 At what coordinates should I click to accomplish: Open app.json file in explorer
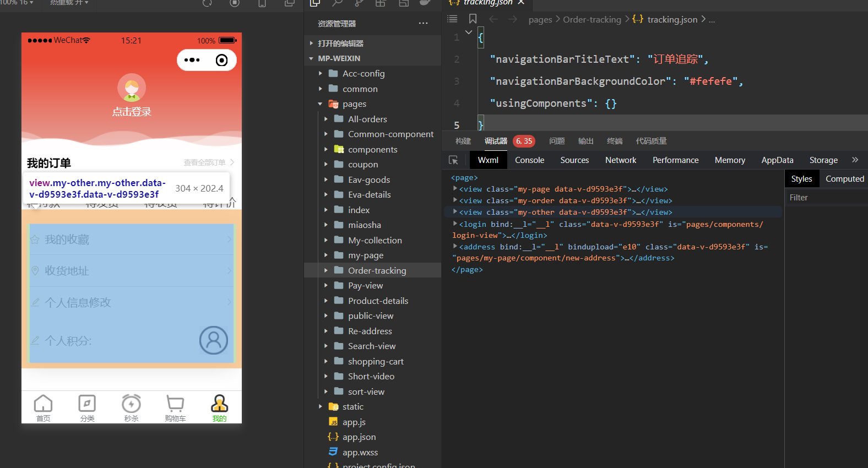[x=359, y=437]
